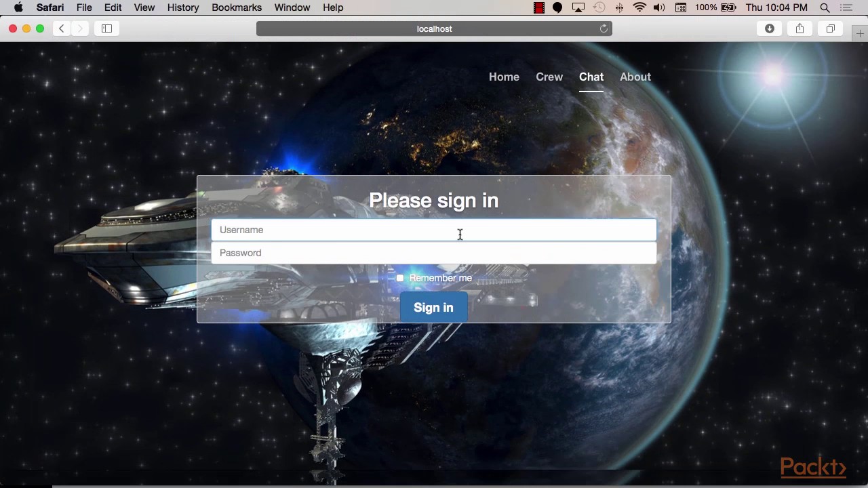868x488 pixels.
Task: Click the red square menu bar icon
Action: click(539, 7)
